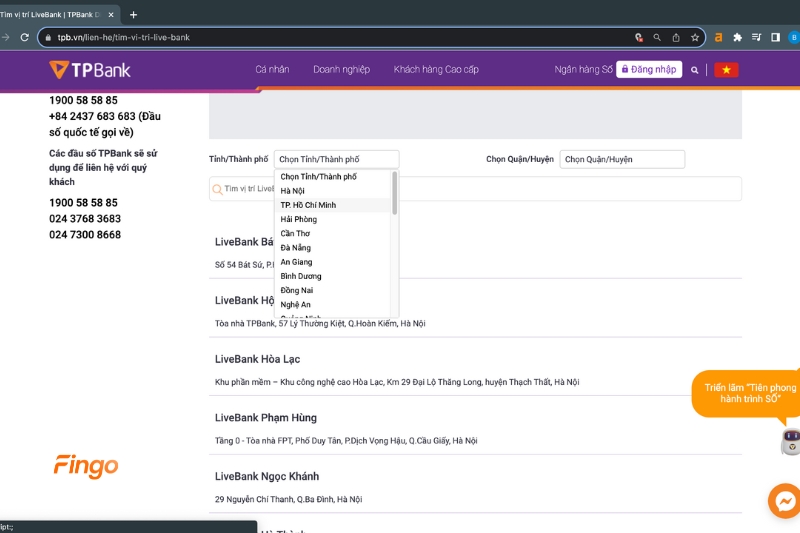Open the Ngân hàng Số menu
Screen dimensions: 800x533
click(583, 69)
